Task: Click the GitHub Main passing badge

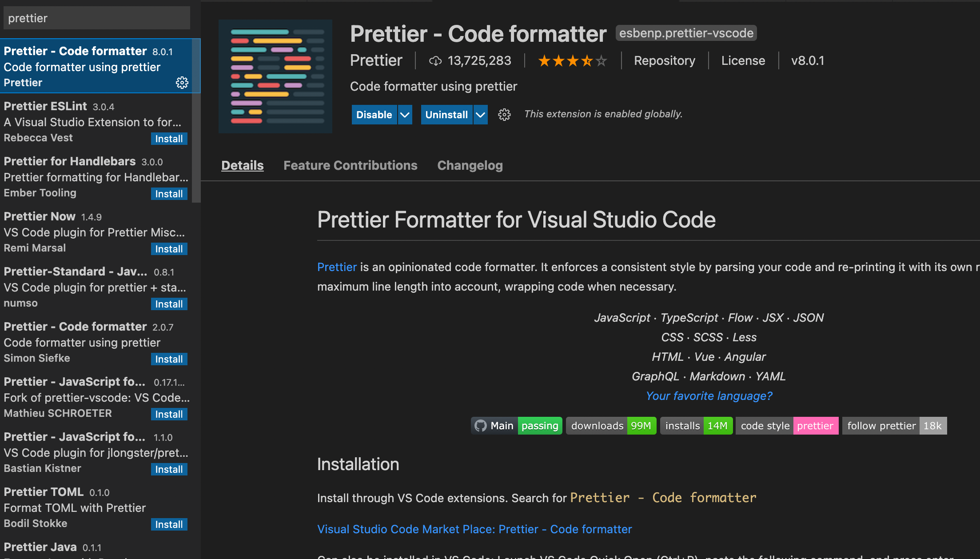Action: point(516,426)
